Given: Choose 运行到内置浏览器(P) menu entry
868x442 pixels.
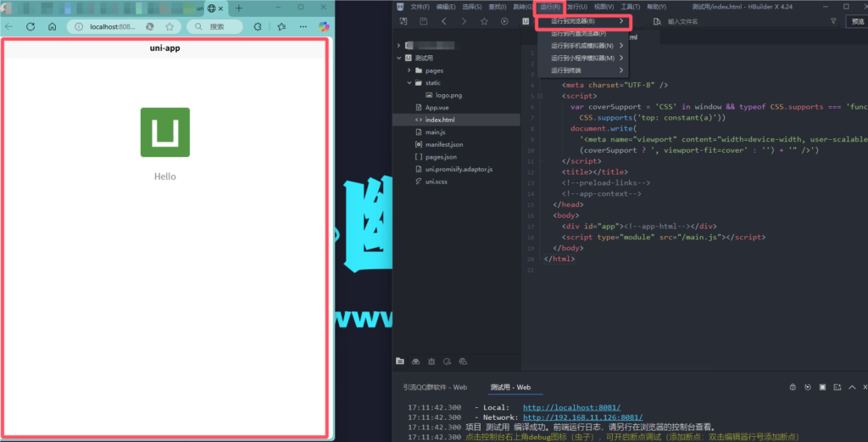Looking at the screenshot, I should (583, 33).
